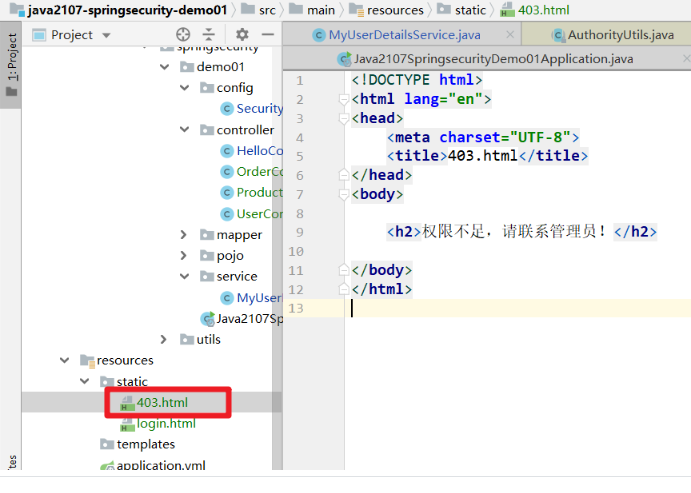
Task: Open the HelloCo... controller class
Action: 259,151
